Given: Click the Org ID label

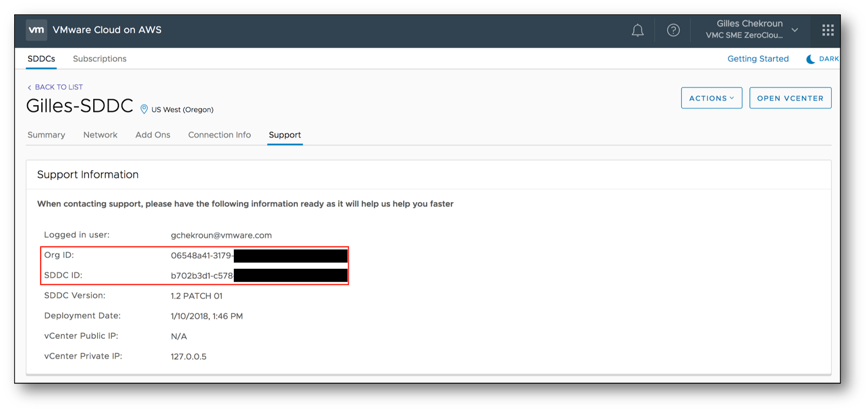Looking at the screenshot, I should pyautogui.click(x=59, y=255).
